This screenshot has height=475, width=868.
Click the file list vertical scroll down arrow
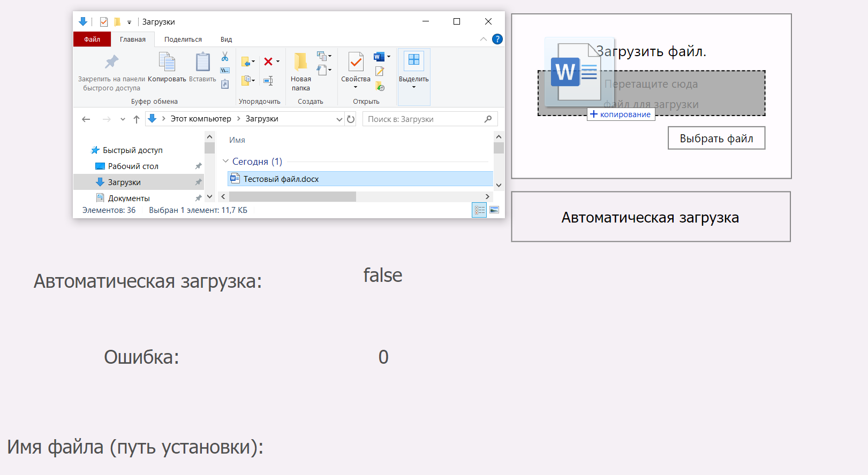[x=499, y=185]
